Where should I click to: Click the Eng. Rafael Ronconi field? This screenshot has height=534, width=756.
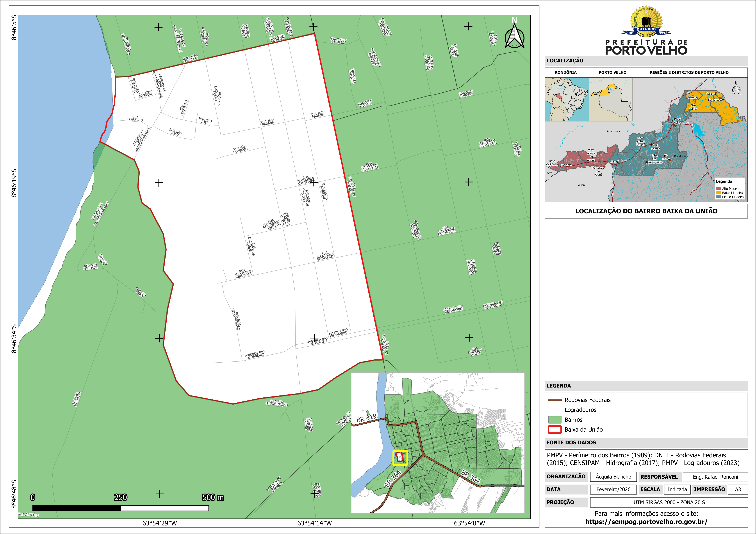pos(715,477)
